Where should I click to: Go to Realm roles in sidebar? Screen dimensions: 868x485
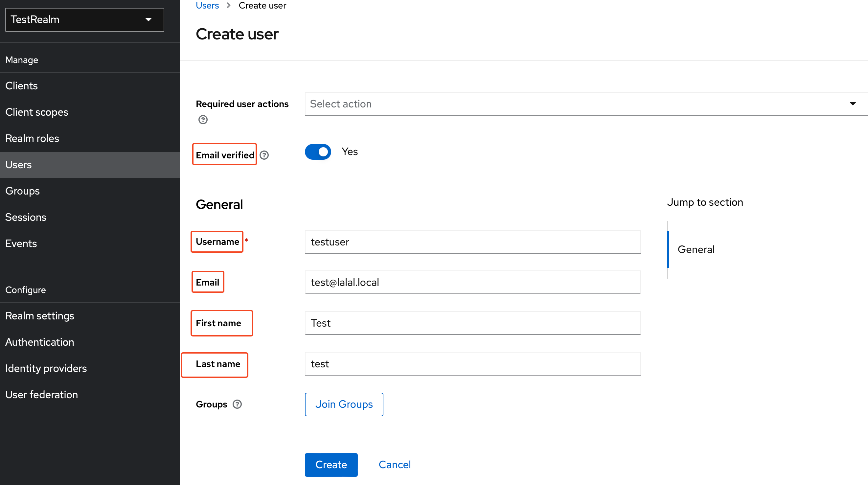[90, 138]
